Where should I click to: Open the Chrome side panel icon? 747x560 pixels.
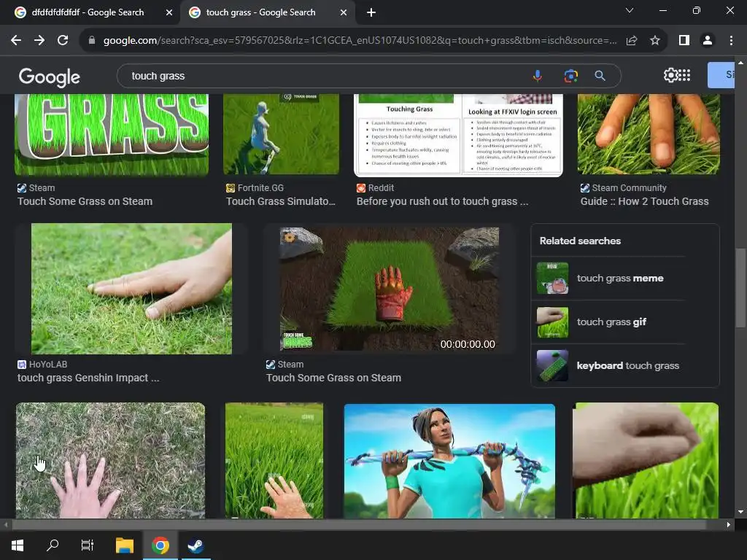pos(684,41)
